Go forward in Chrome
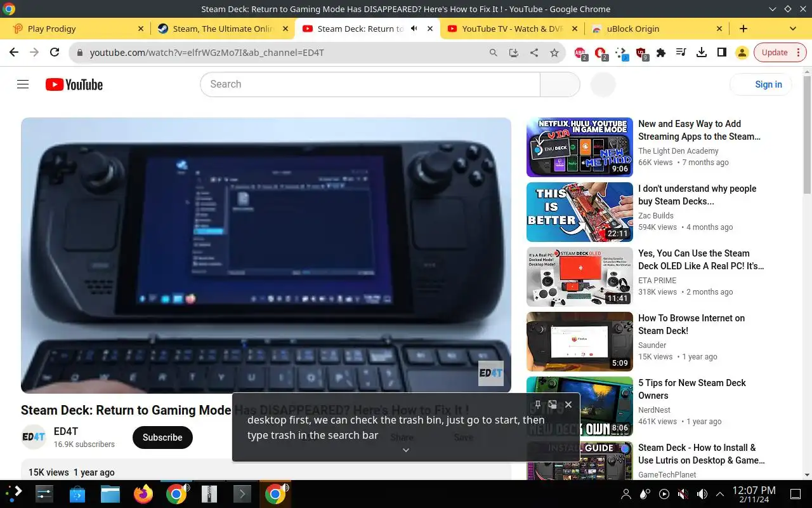This screenshot has width=812, height=508. 34,53
